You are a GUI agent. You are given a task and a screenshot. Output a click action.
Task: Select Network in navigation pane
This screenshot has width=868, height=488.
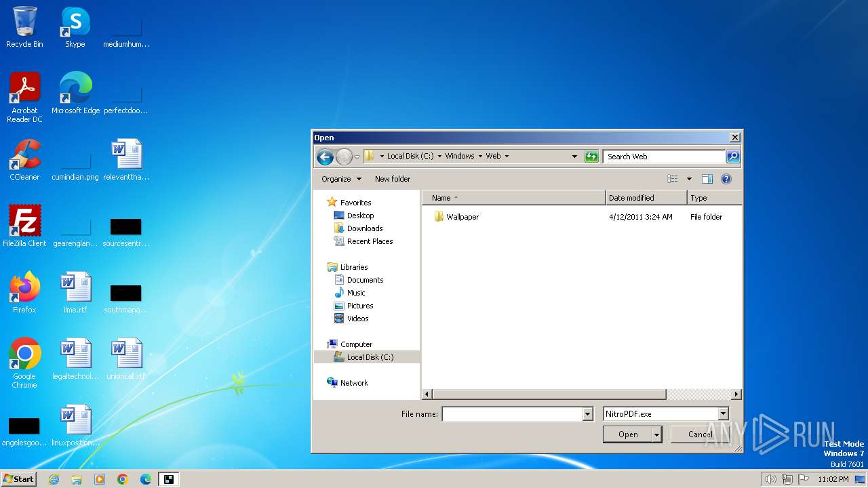(354, 383)
